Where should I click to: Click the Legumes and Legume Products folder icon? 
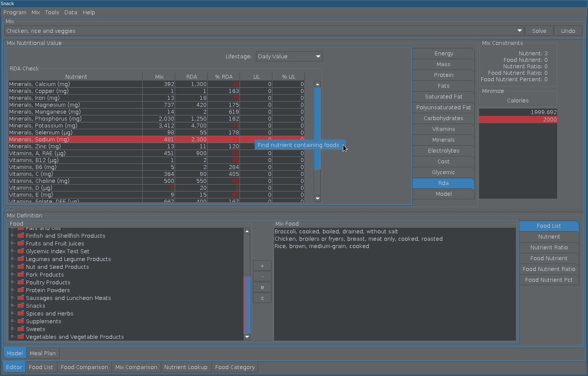20,259
